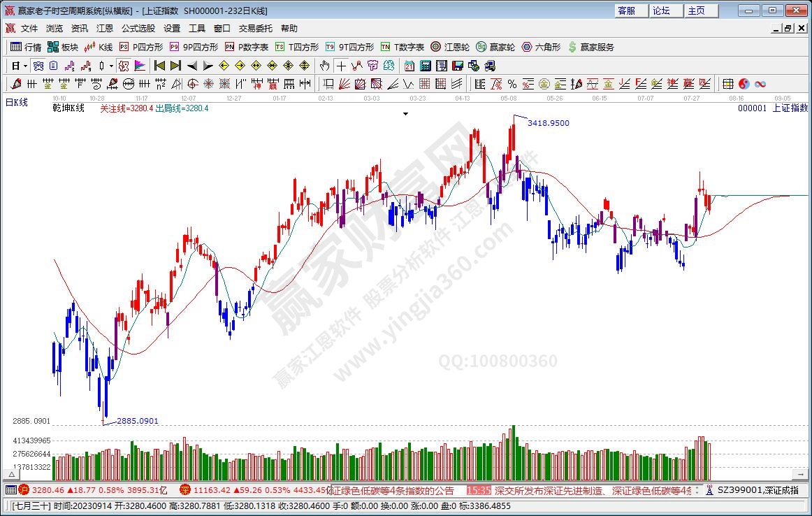Open the 交易委托 menu

coord(255,29)
